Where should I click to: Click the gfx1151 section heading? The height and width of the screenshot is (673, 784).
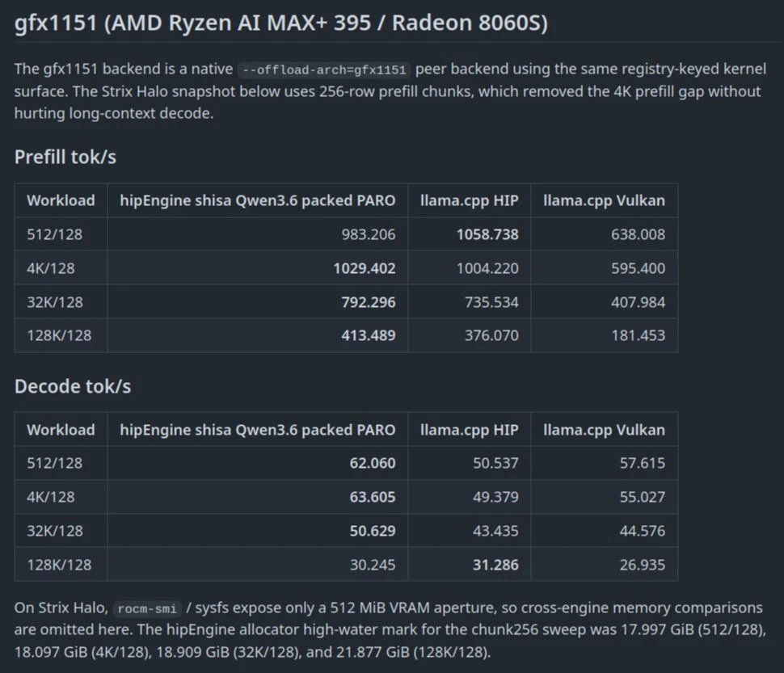pyautogui.click(x=281, y=23)
